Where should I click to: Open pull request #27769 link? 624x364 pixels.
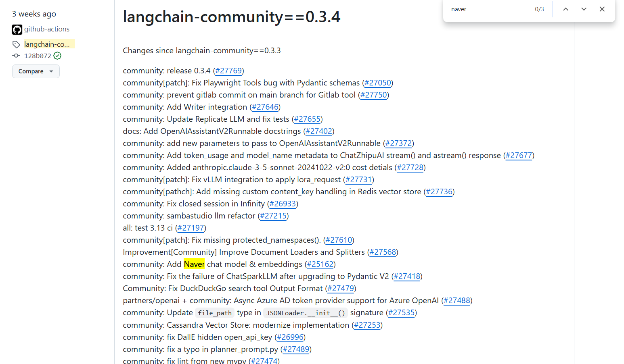pyautogui.click(x=228, y=71)
